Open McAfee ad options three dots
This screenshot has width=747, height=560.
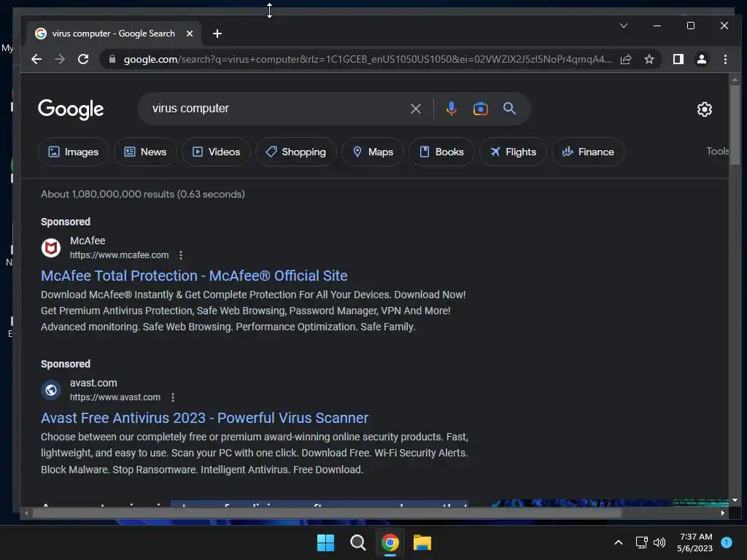181,254
